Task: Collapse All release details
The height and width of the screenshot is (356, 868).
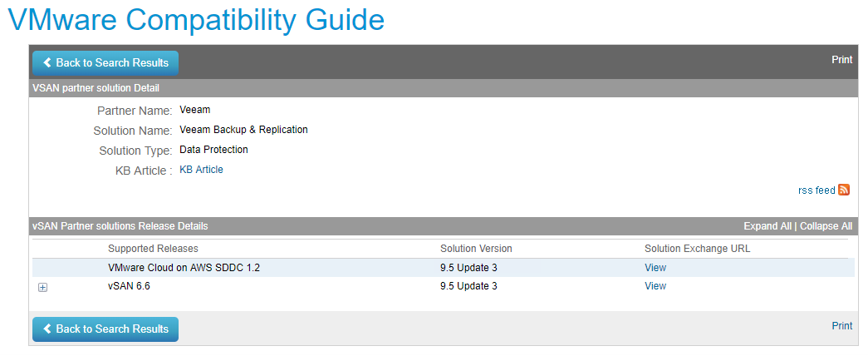Action: pyautogui.click(x=826, y=226)
